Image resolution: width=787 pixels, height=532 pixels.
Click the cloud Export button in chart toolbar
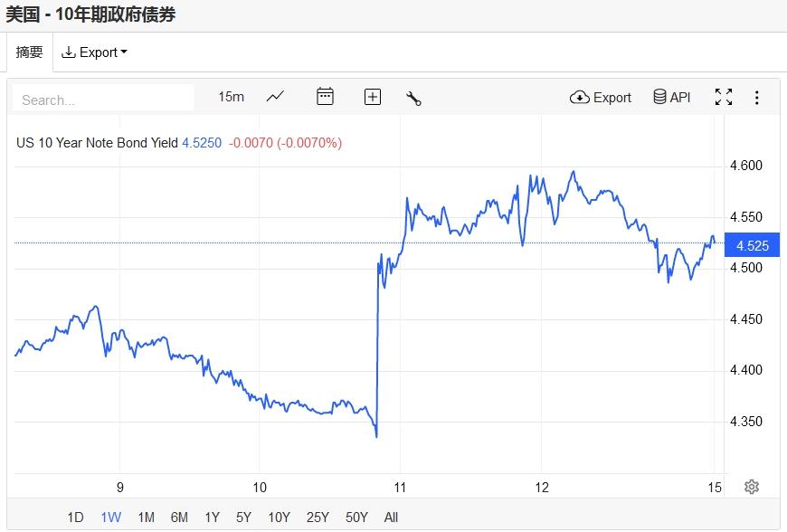coord(601,97)
